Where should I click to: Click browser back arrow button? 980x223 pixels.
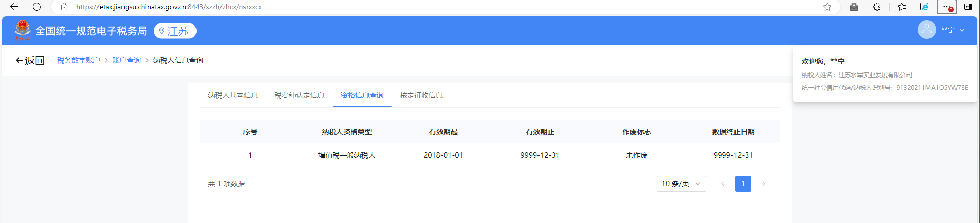pyautogui.click(x=14, y=7)
